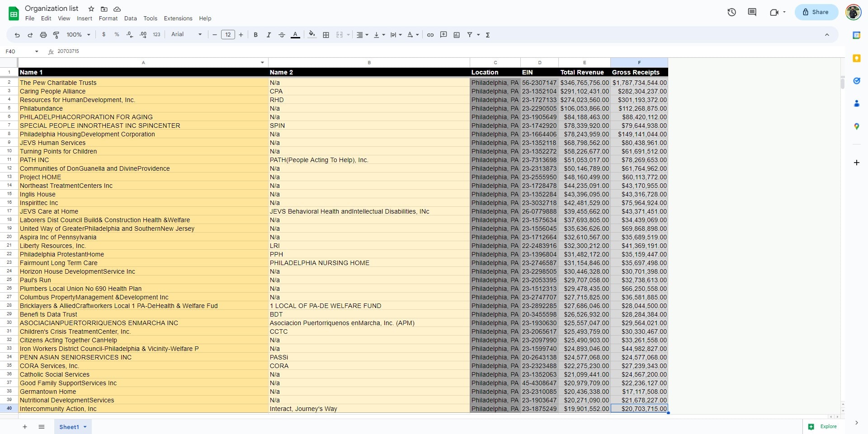Toggle strikethrough formatting
The image size is (868, 434).
coord(282,35)
